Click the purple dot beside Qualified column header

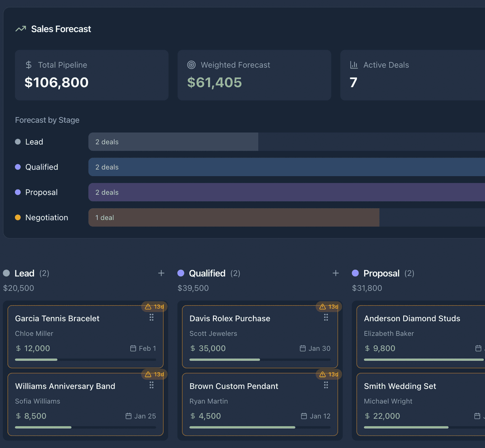point(181,273)
